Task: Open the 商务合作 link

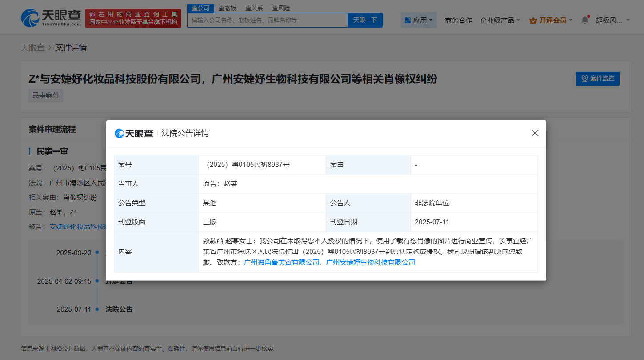Action: point(458,20)
